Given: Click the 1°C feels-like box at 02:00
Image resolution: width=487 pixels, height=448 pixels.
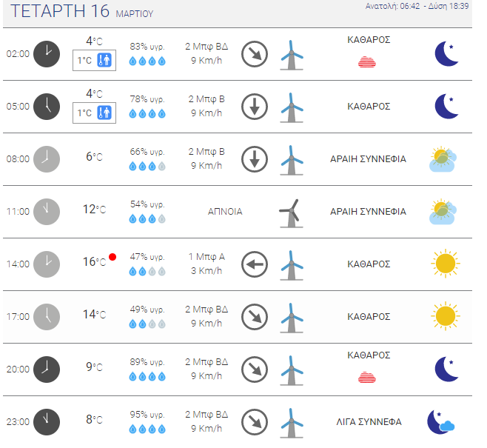Looking at the screenshot, I should (95, 60).
